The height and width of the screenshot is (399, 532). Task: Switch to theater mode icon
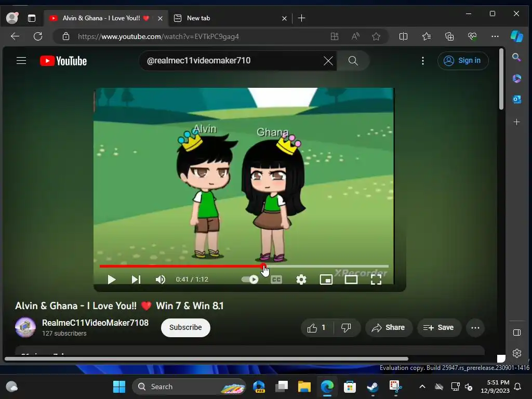(351, 280)
